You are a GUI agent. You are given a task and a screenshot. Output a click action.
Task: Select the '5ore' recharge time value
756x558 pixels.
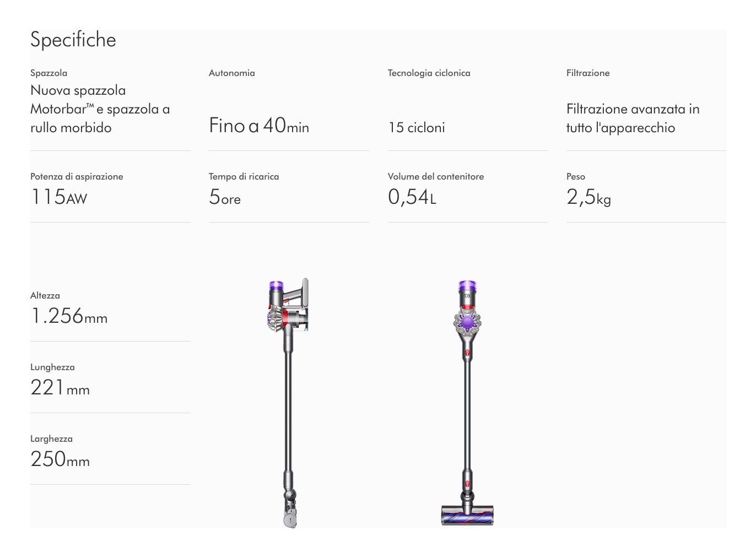[225, 197]
